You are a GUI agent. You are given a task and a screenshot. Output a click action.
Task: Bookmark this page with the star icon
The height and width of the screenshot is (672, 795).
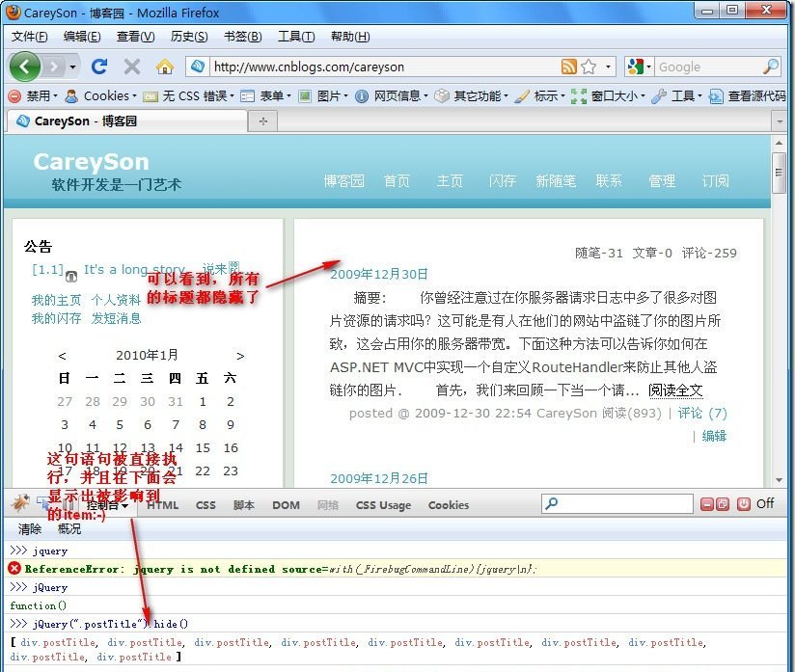pyautogui.click(x=589, y=67)
